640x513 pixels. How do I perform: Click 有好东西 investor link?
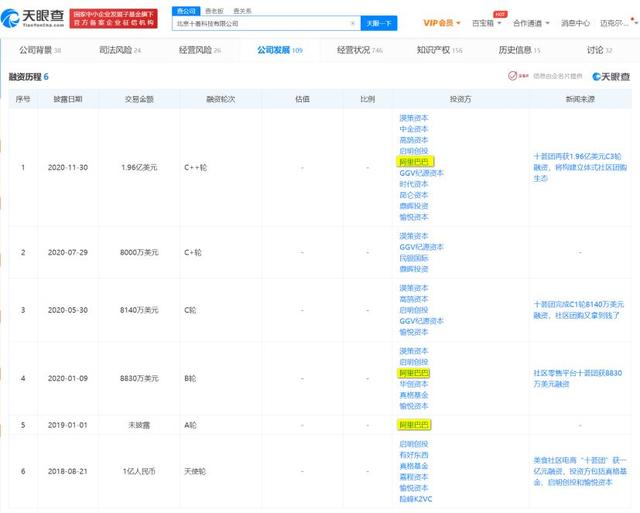[414, 455]
